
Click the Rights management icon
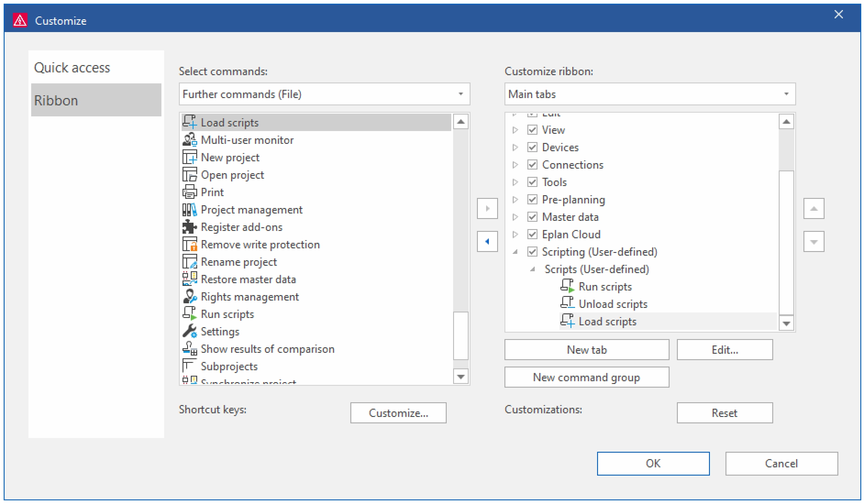[x=189, y=296]
